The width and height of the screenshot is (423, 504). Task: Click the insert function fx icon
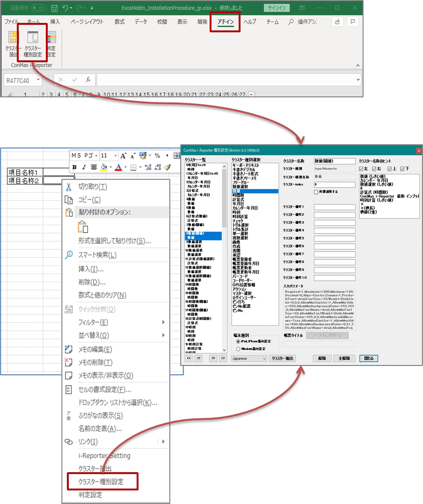88,80
